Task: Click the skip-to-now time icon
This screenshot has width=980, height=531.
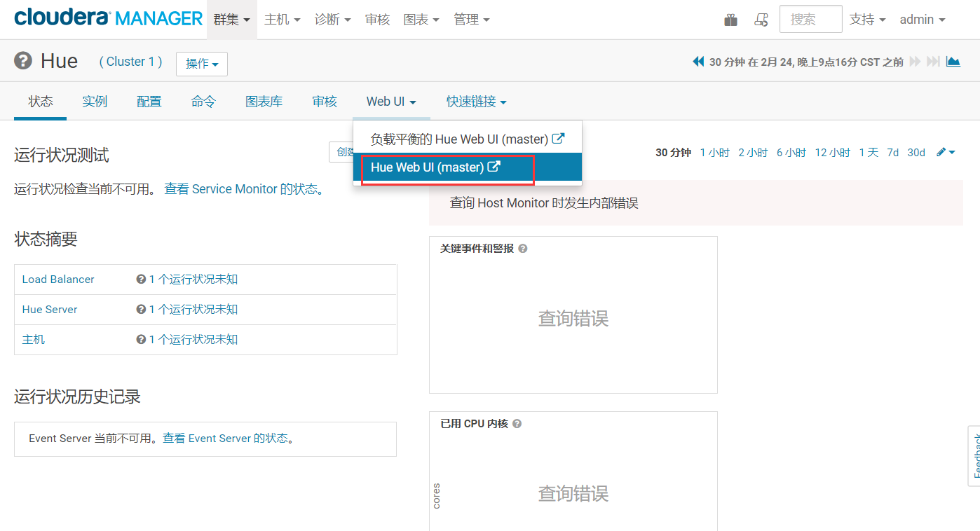Action: 933,62
